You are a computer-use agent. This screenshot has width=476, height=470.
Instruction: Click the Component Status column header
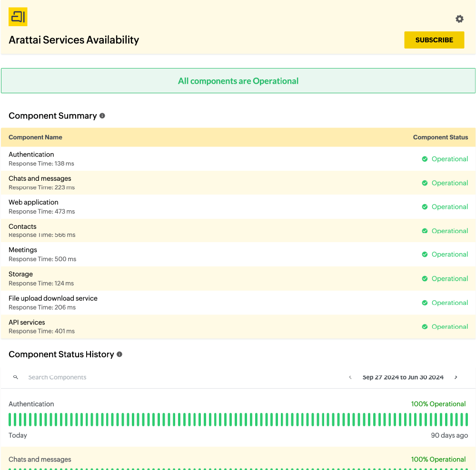click(440, 137)
